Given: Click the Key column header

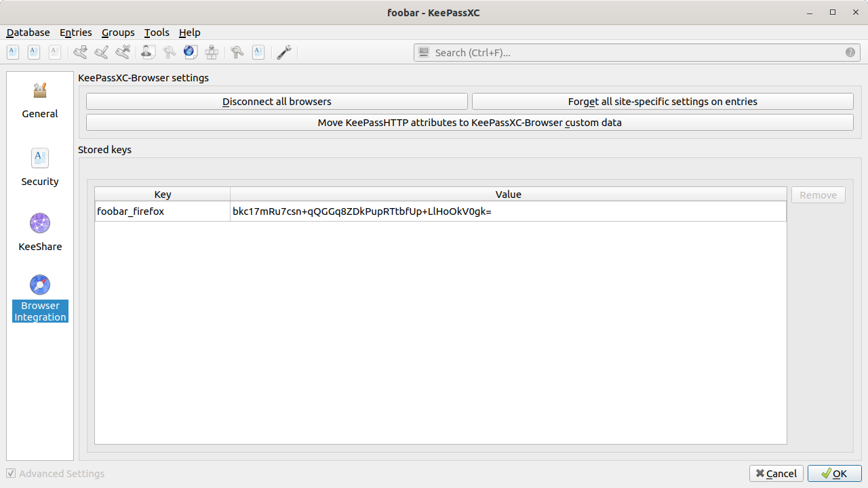Looking at the screenshot, I should pyautogui.click(x=163, y=195).
